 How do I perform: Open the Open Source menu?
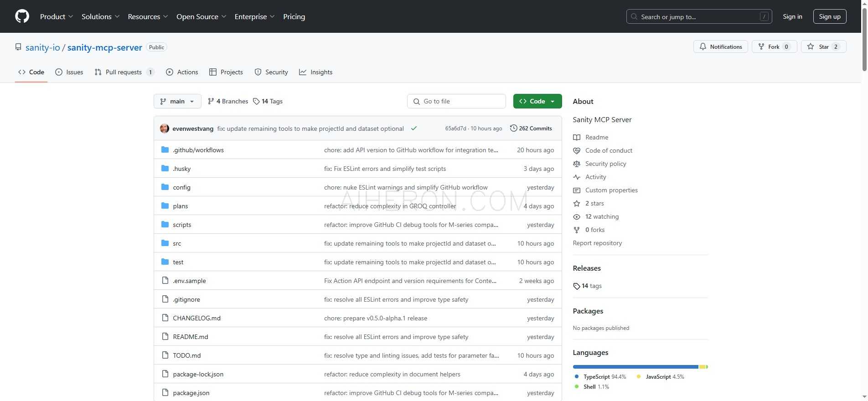pyautogui.click(x=201, y=16)
